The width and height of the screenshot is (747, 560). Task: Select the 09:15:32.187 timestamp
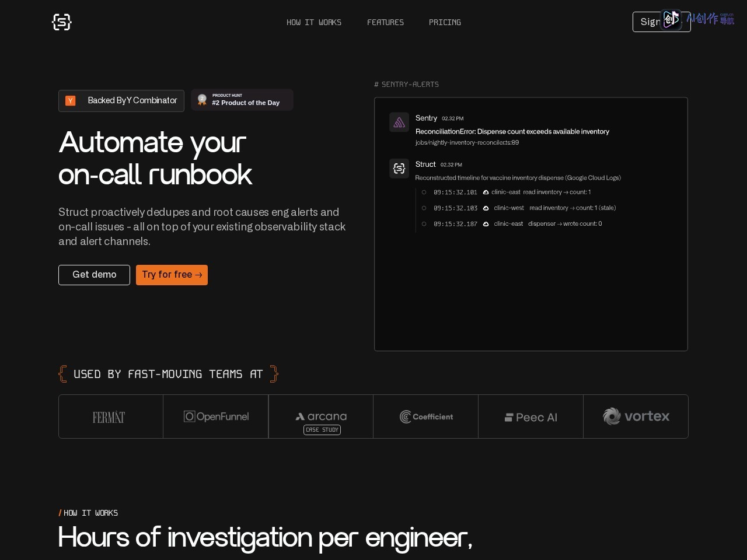click(455, 223)
